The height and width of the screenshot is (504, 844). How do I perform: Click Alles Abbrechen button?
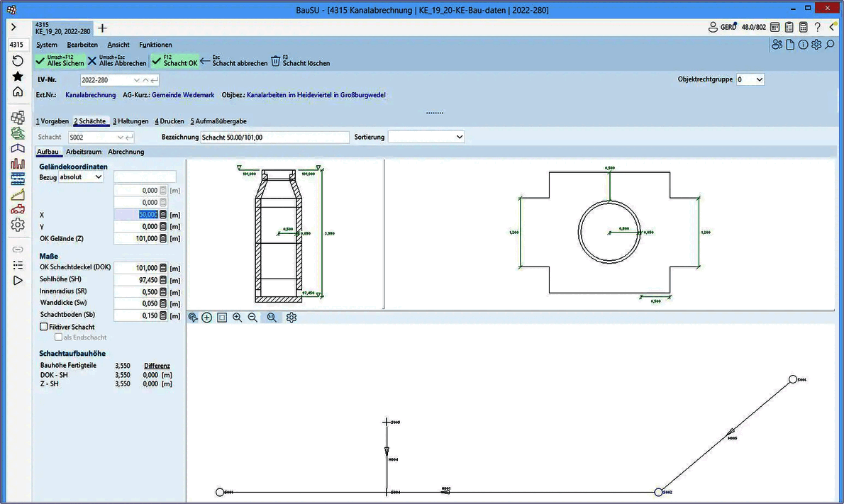(x=117, y=61)
